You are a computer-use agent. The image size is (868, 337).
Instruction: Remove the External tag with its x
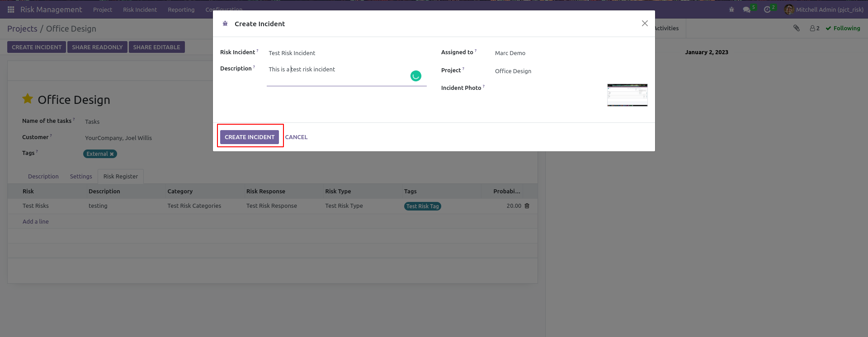click(x=112, y=154)
